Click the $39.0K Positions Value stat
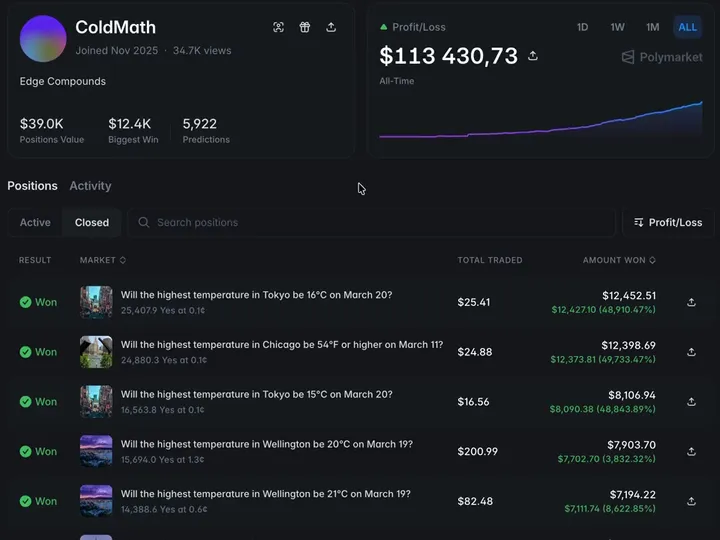This screenshot has width=720, height=540. pos(51,130)
